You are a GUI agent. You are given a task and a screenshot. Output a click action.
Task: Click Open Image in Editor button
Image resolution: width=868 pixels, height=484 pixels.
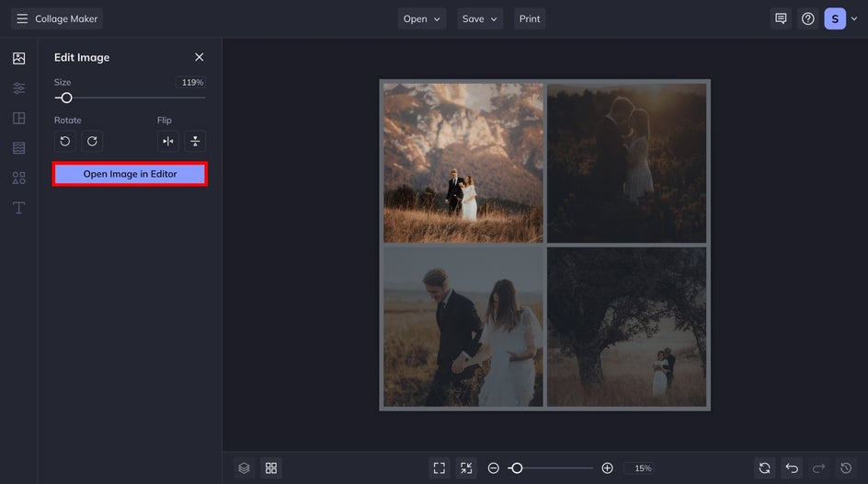pyautogui.click(x=130, y=174)
